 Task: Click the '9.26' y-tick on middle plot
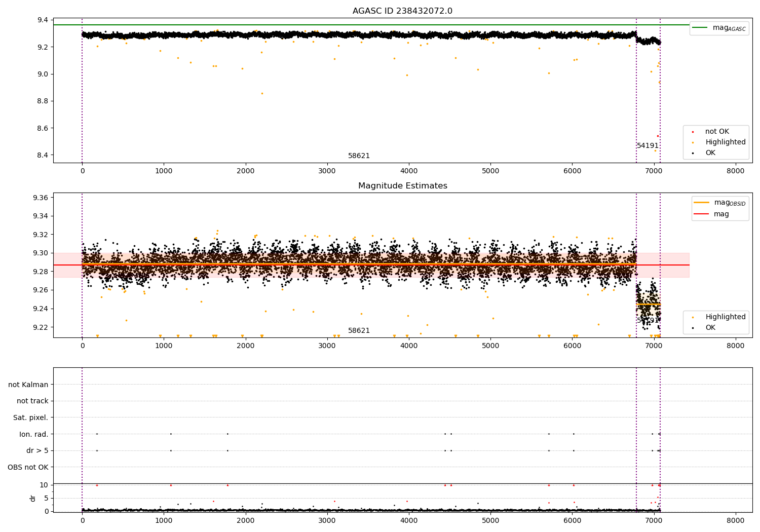click(40, 290)
